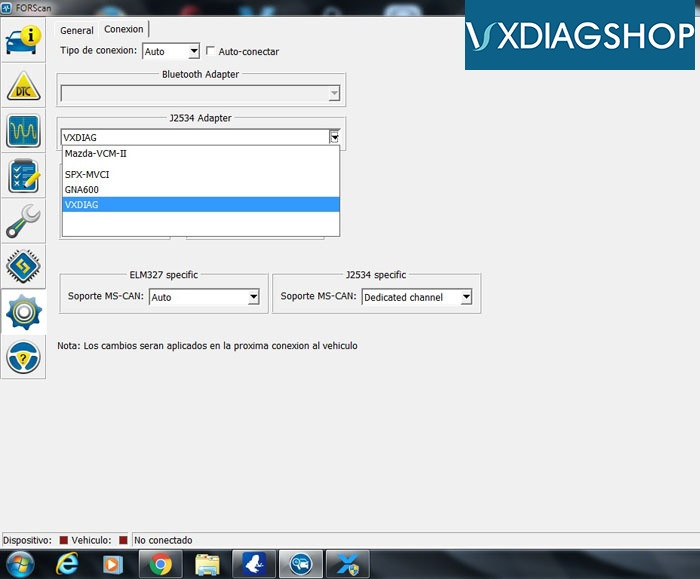Enable the Auto-conectar checkbox
Viewport: 700px width, 579px height.
pos(210,51)
